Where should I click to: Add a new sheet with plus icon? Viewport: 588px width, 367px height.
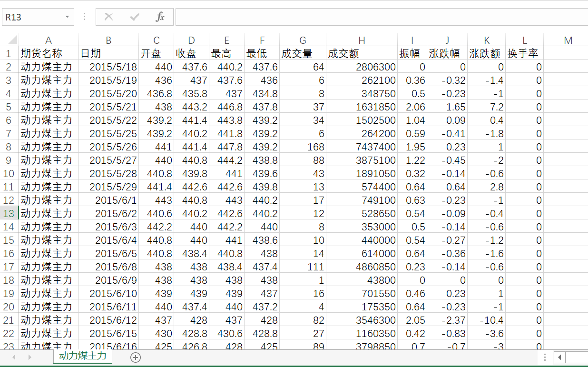[x=136, y=357]
